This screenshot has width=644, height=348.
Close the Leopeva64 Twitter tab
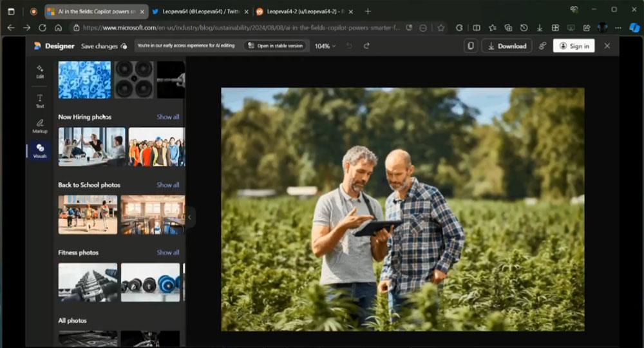tap(247, 12)
